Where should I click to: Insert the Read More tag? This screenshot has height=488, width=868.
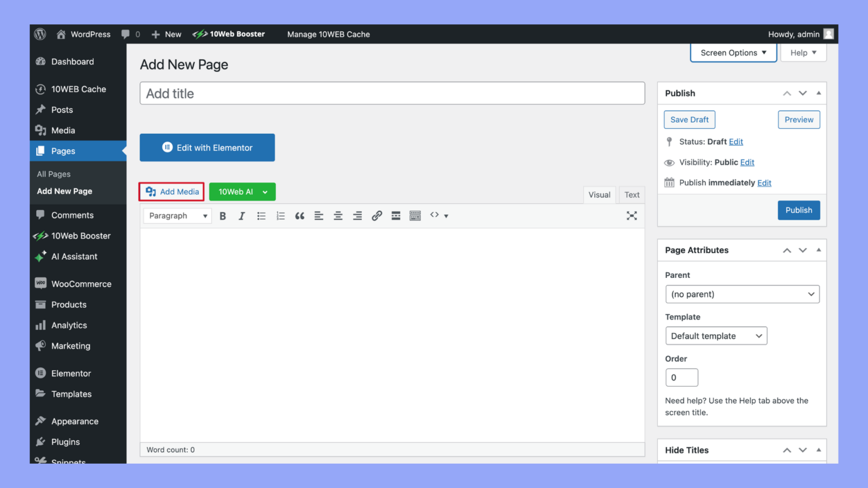396,215
